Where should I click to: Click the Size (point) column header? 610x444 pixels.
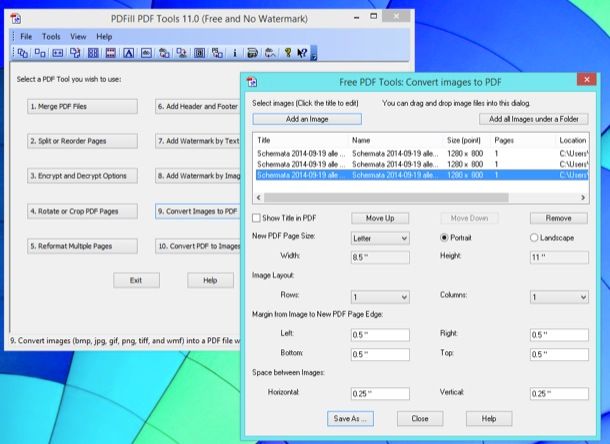(468, 140)
